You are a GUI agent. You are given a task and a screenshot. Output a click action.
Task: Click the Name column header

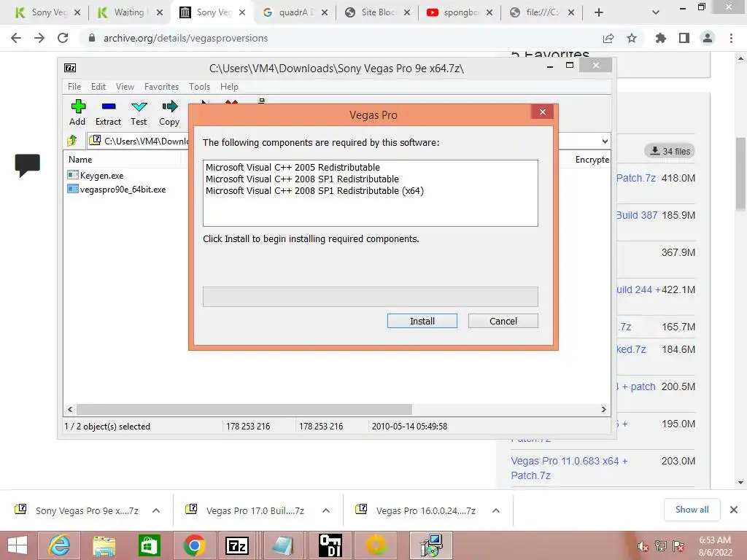80,160
